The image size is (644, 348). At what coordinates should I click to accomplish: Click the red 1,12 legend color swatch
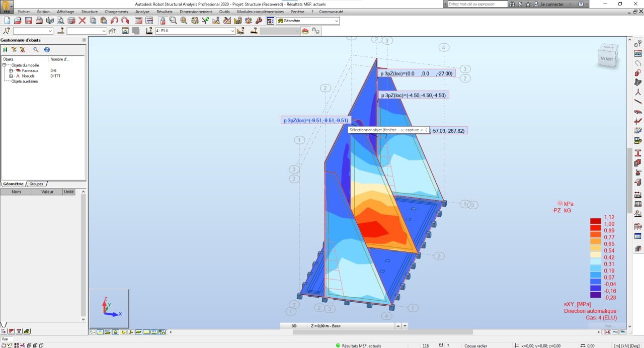(595, 221)
